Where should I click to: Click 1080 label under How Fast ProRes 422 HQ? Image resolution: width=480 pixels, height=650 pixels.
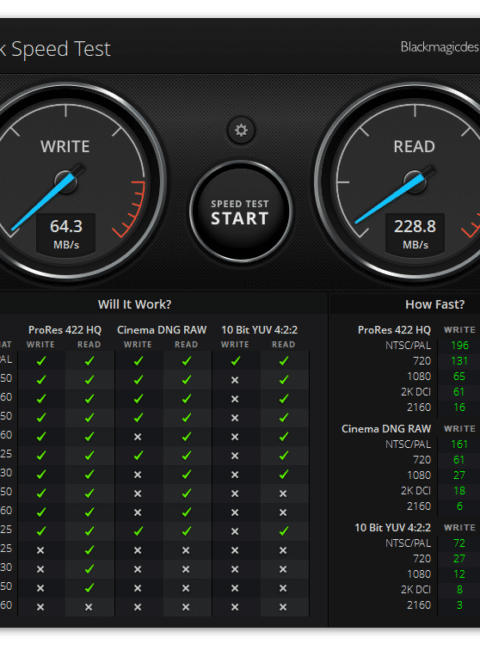pyautogui.click(x=419, y=376)
